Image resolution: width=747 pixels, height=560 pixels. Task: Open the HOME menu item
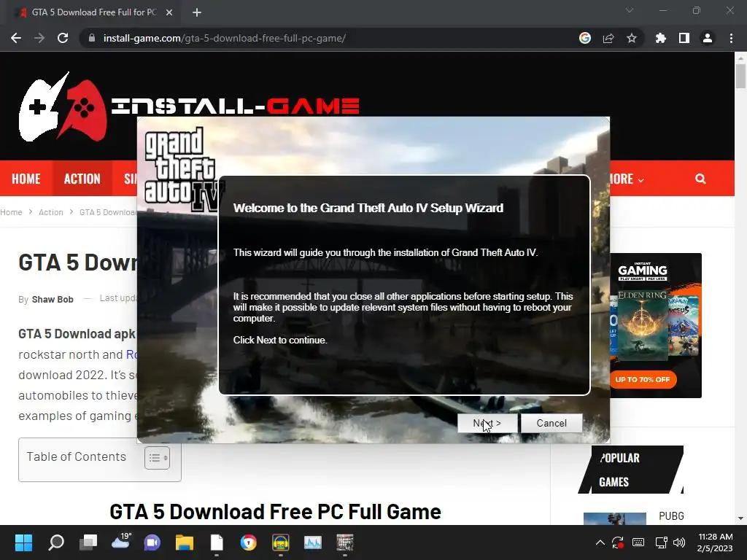click(26, 179)
